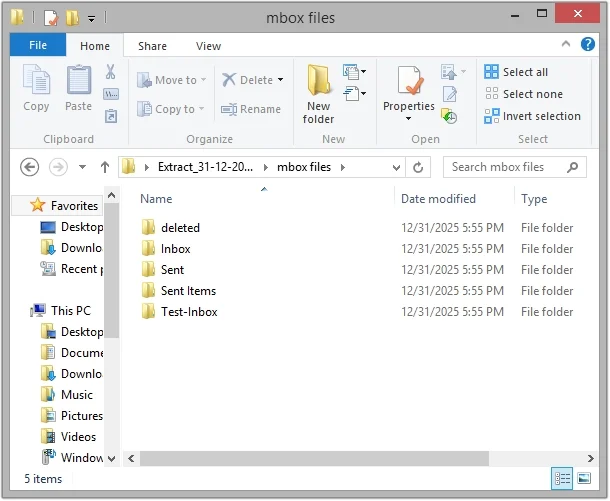Click the Rename button
This screenshot has width=610, height=501.
pos(251,109)
